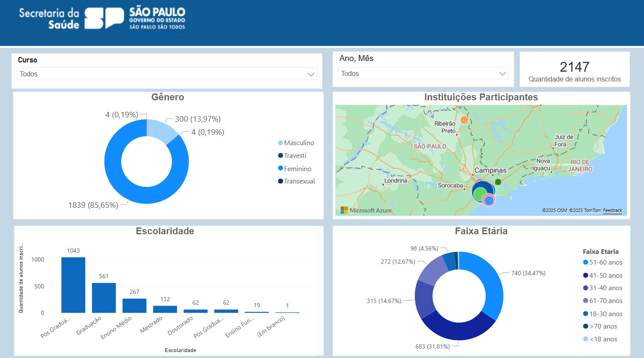Screen dimensions: 644x358
Task: Click the 2147 enrolled students card
Action: tap(574, 70)
